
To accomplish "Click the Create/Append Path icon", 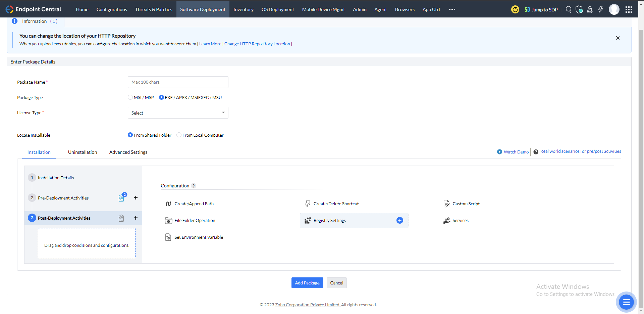I will click(x=168, y=204).
